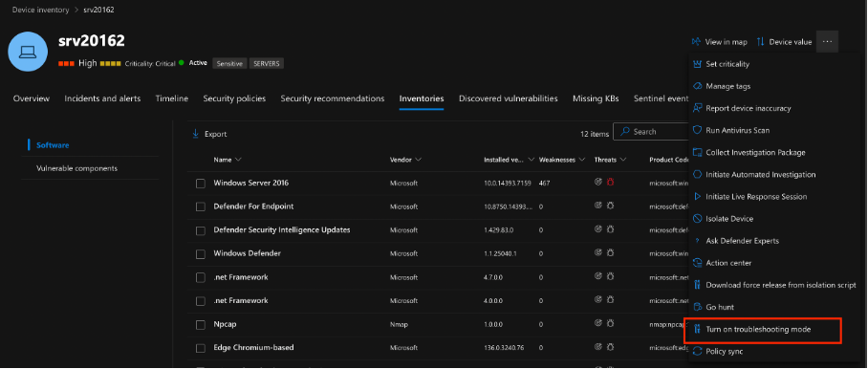Click the Report device inaccuracy icon
Viewport: 868px width, 369px height.
click(698, 108)
